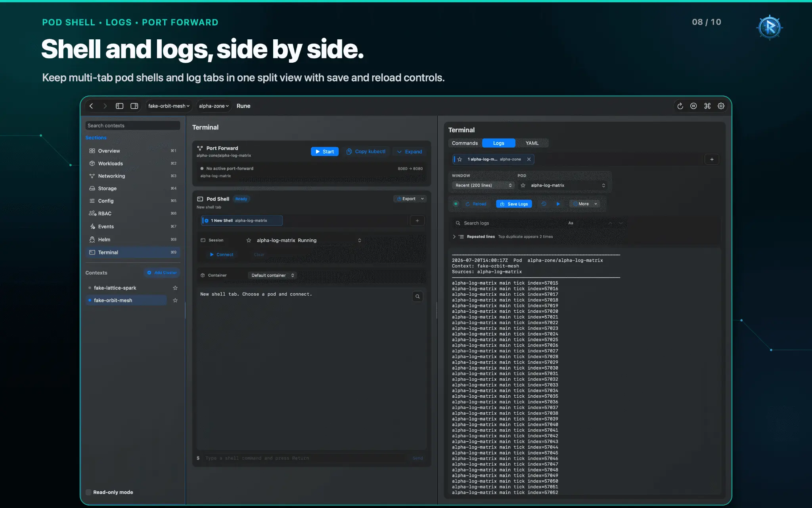Open the alpha-zone namespace dropdown

pos(214,106)
